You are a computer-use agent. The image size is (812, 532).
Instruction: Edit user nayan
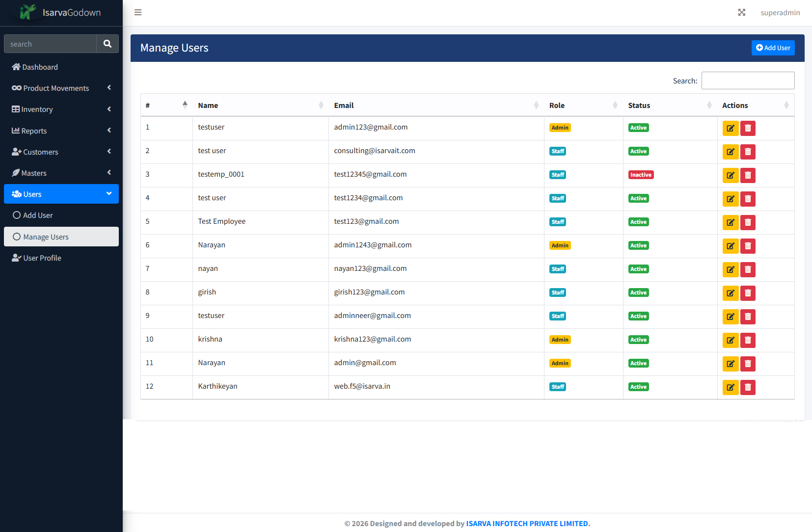tap(731, 269)
